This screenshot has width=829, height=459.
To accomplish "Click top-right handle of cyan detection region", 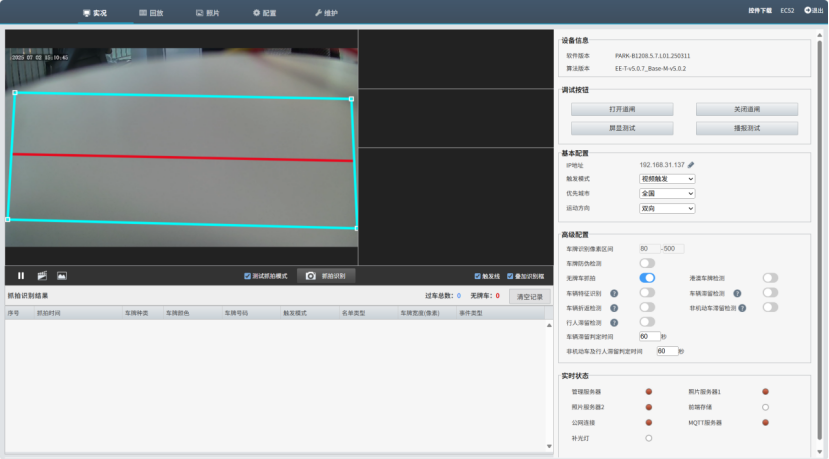I will (x=352, y=99).
